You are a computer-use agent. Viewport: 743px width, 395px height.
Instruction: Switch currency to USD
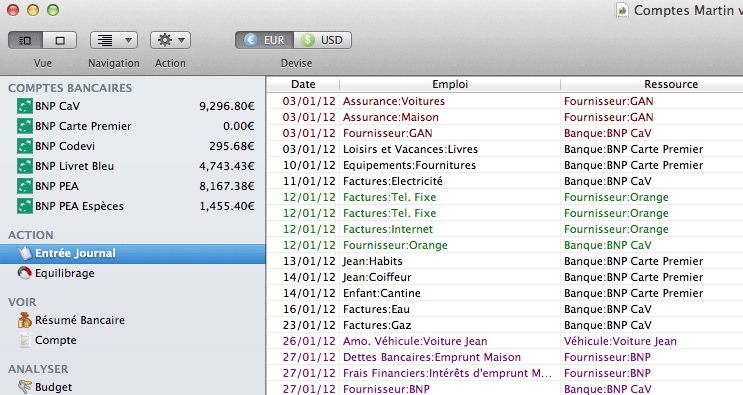click(x=323, y=40)
